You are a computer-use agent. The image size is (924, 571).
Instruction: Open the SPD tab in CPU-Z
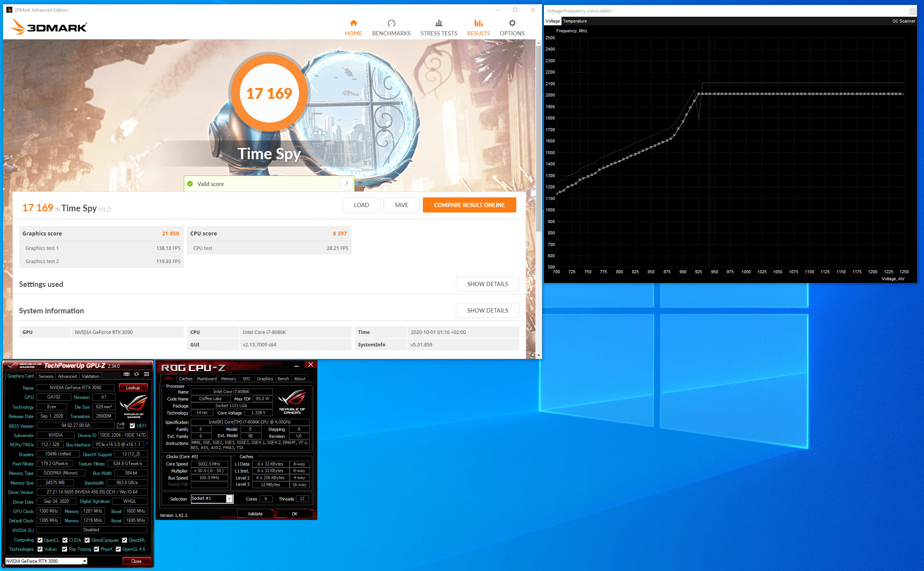(x=246, y=379)
